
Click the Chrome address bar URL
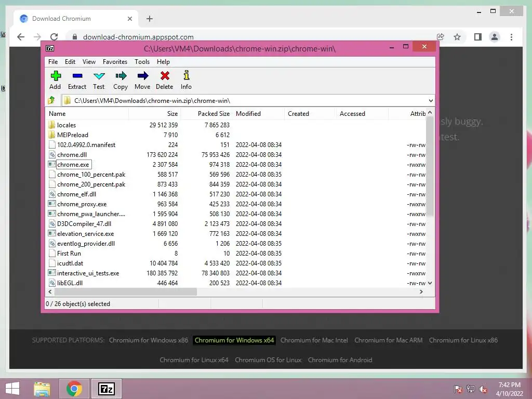pos(138,37)
